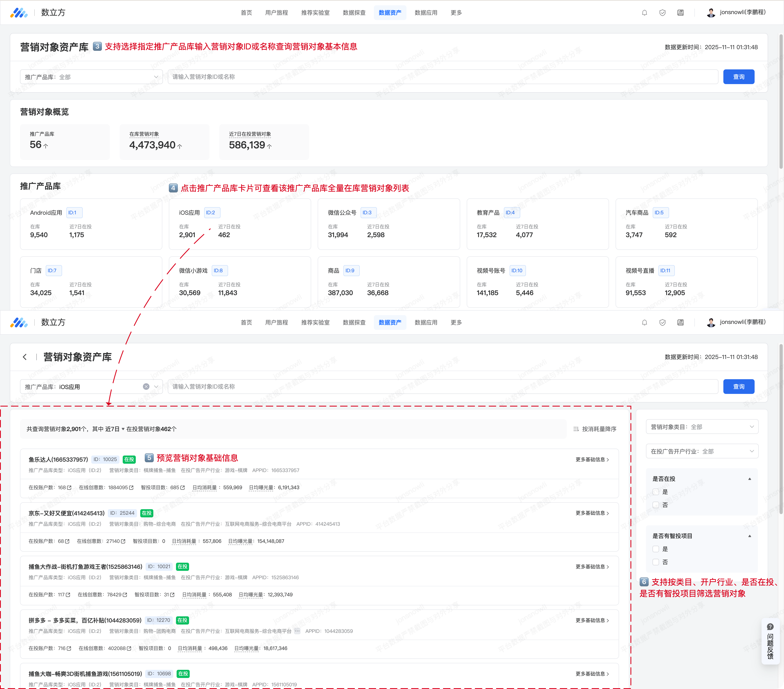Screen dimensions: 784x689
Task: Open the 用户旅程 tab in top navigation
Action: pos(276,13)
